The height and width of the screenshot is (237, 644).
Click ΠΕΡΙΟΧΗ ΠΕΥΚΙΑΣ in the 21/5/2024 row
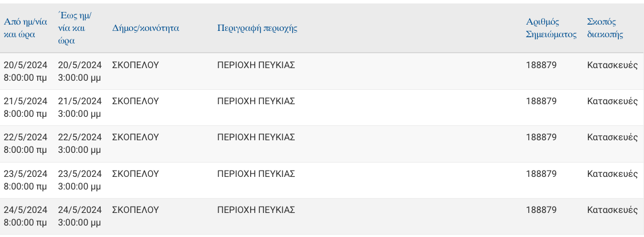pos(256,101)
